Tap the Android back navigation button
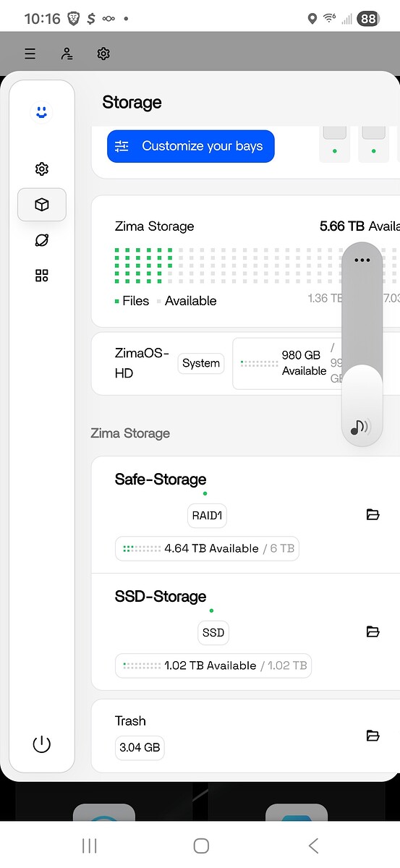The image size is (400, 868). (313, 845)
